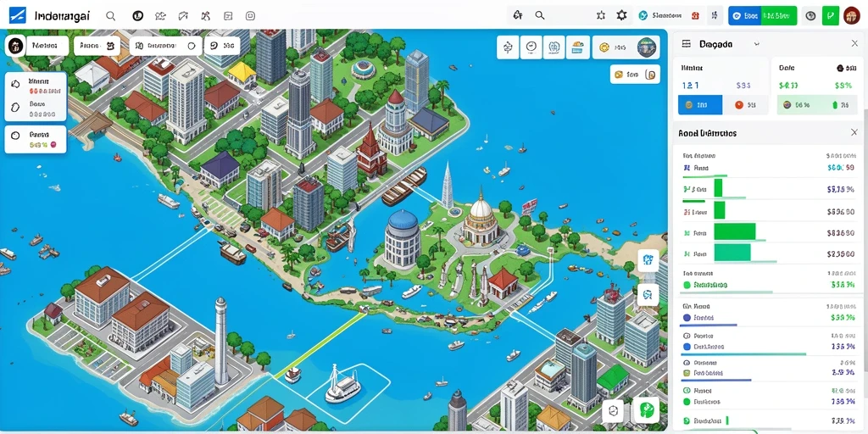The width and height of the screenshot is (868, 434).
Task: Click circular-face square tool on the map
Action: 531,47
